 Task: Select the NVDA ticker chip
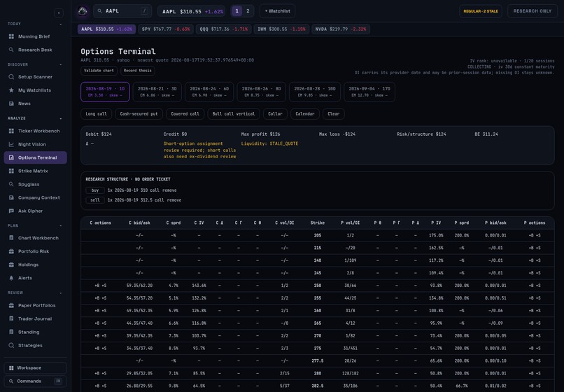click(341, 29)
